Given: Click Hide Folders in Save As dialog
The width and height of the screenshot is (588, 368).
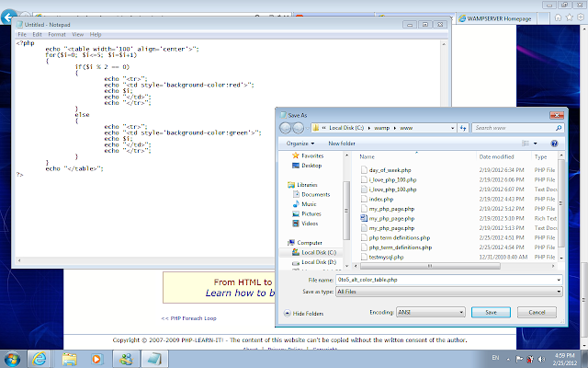Looking at the screenshot, I should 304,313.
